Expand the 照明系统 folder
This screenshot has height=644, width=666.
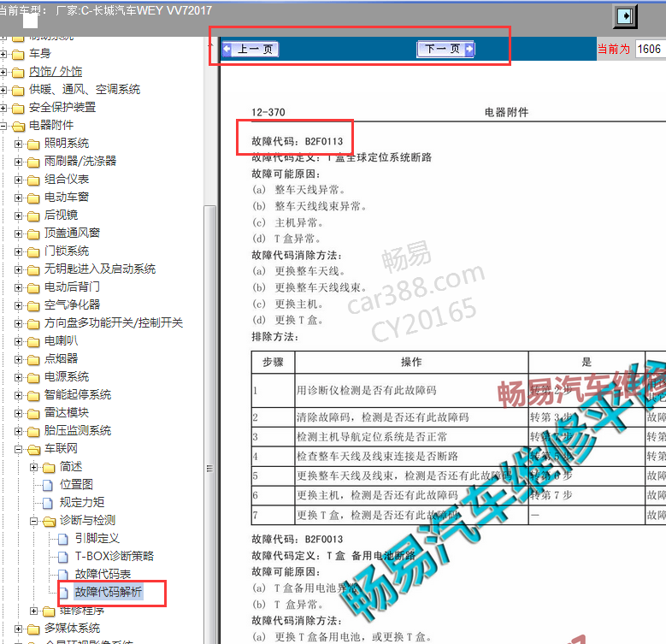(18, 144)
